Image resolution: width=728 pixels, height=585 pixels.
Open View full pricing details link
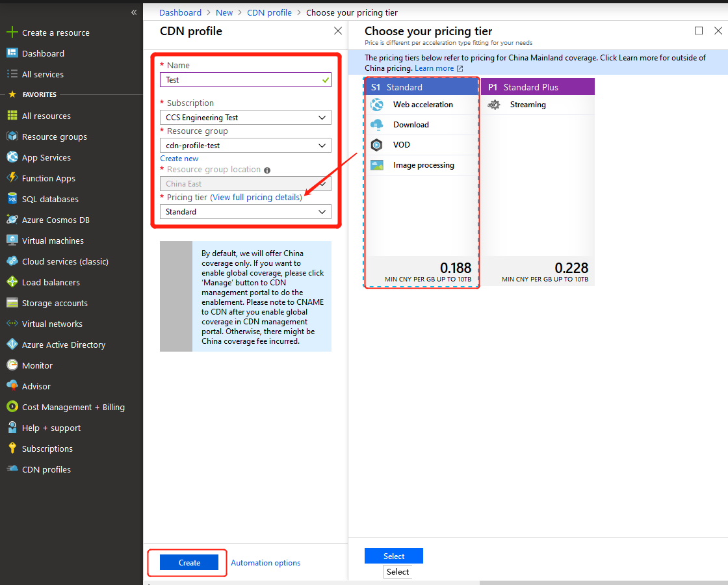pos(256,198)
